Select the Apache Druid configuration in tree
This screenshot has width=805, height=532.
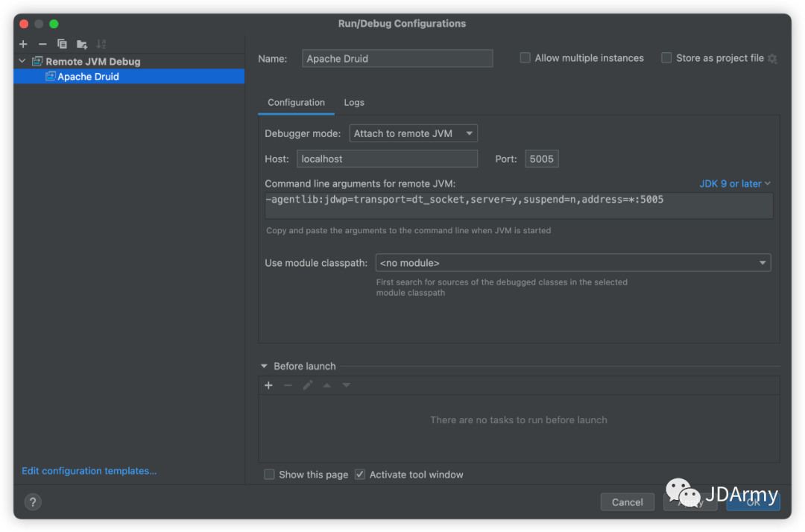tap(129, 77)
